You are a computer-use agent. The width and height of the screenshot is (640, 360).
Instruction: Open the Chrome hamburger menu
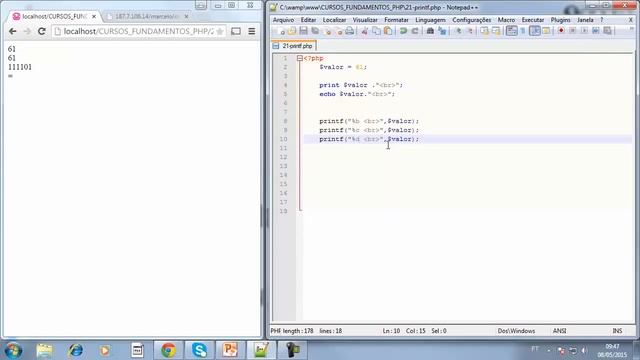click(252, 31)
